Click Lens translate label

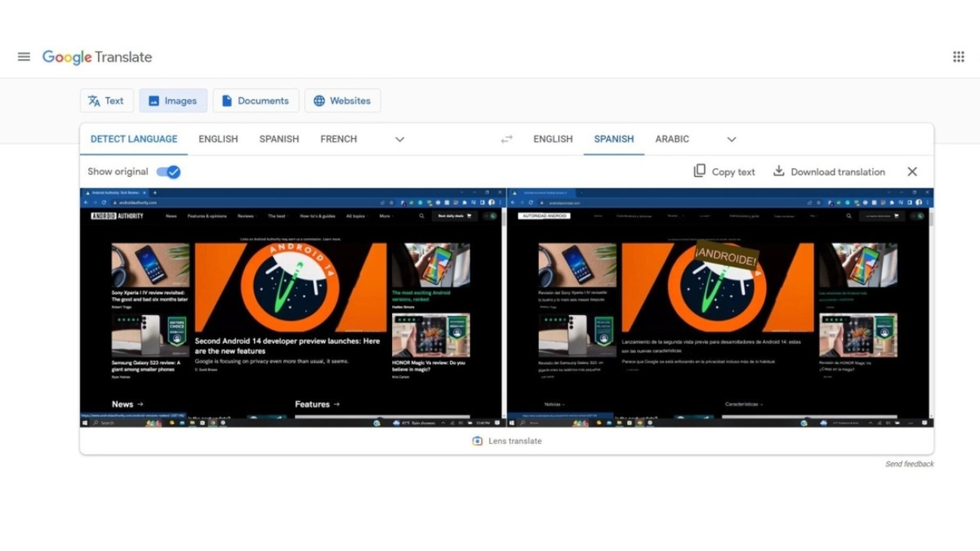515,441
